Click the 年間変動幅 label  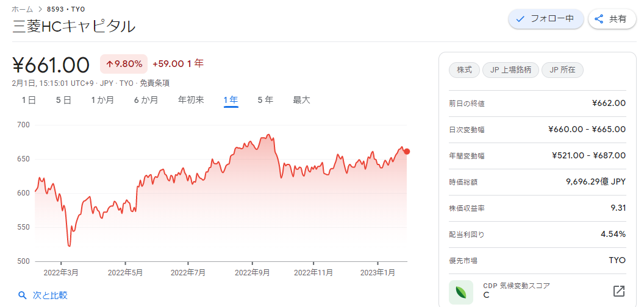(467, 156)
